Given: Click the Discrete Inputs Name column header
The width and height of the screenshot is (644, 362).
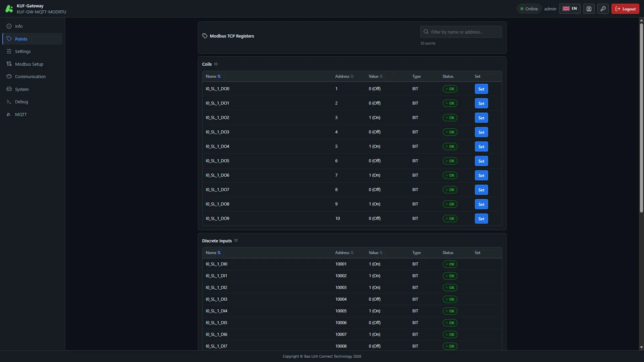Looking at the screenshot, I should (x=213, y=253).
